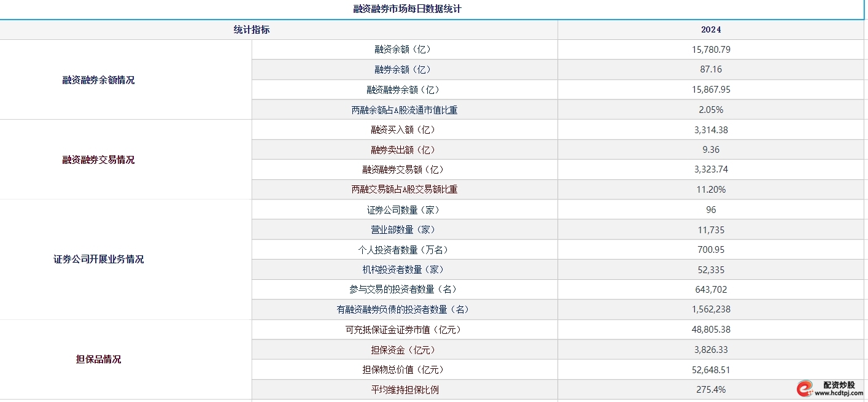Click the value 52,648.51
Viewport: 868px width, 402px height.
tap(711, 369)
